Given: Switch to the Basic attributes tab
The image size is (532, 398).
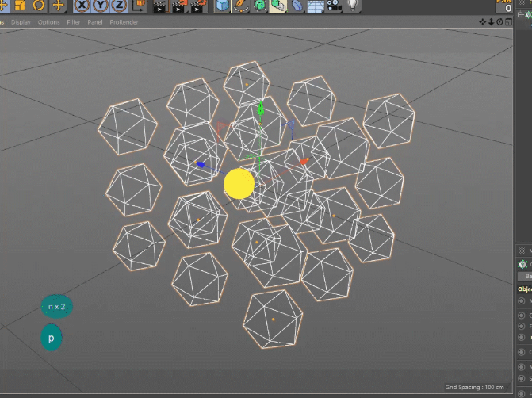Looking at the screenshot, I should point(525,277).
